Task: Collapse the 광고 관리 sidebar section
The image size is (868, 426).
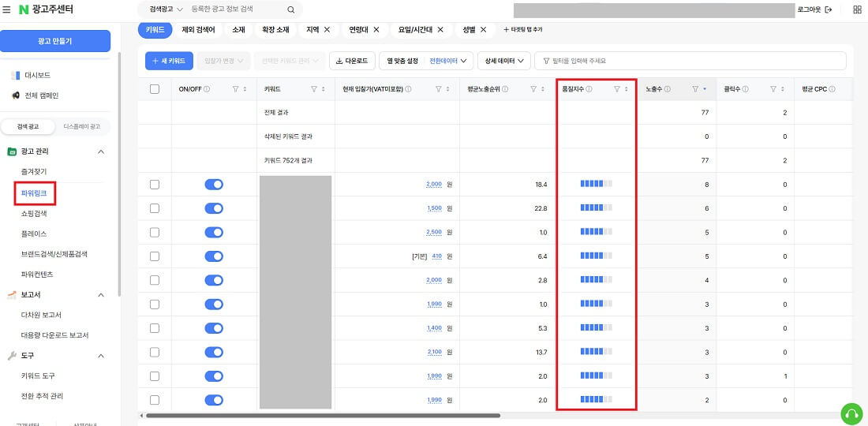Action: pyautogui.click(x=101, y=151)
